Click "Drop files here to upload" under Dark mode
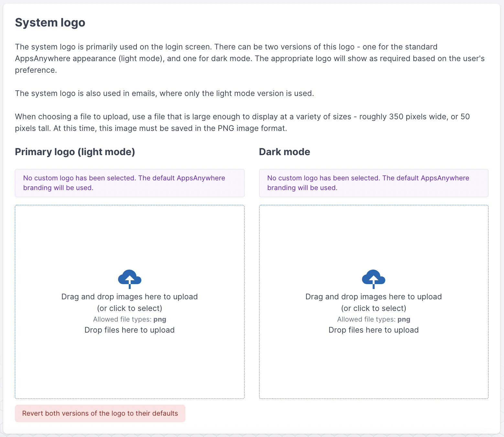The width and height of the screenshot is (504, 437). [373, 330]
